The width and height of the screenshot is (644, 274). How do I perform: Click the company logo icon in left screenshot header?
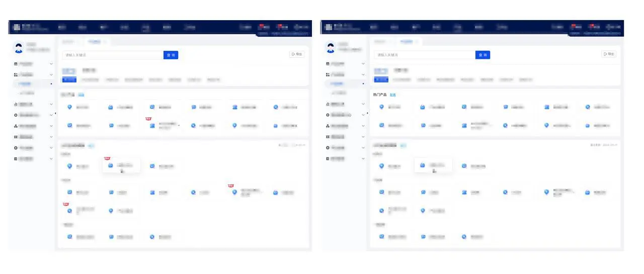point(17,27)
